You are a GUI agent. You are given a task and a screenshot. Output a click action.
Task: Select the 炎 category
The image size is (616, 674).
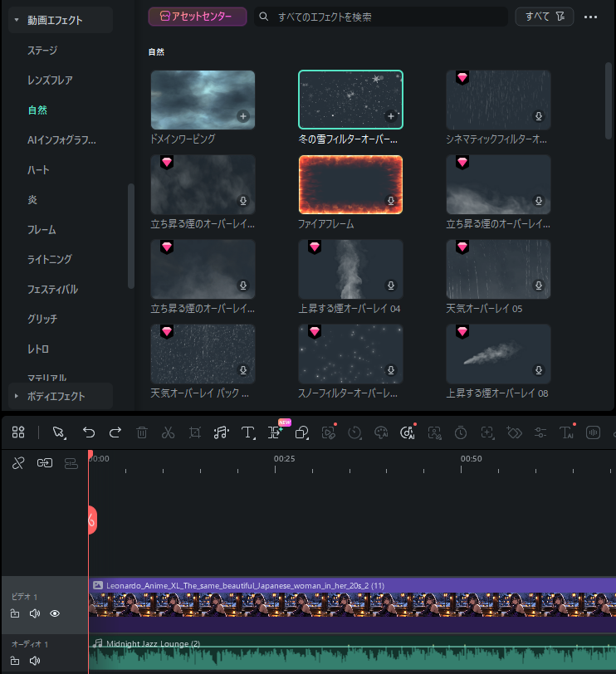pyautogui.click(x=32, y=199)
